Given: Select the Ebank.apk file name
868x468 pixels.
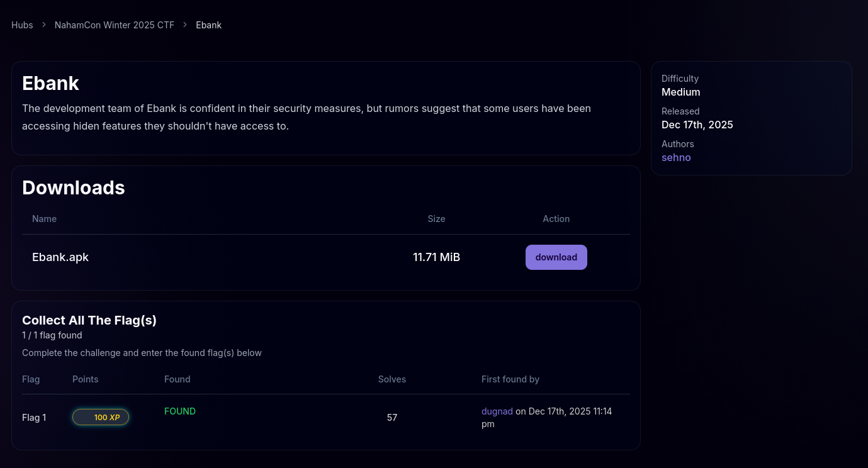Looking at the screenshot, I should click(x=60, y=257).
